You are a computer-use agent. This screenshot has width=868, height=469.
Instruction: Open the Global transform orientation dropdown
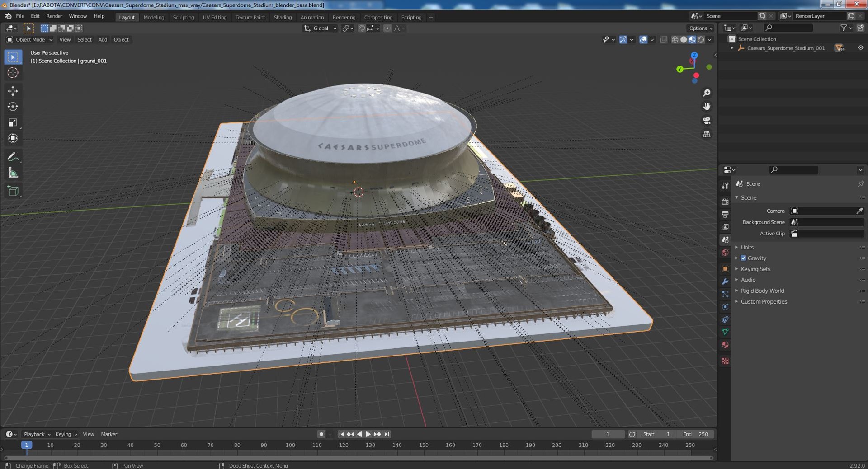tap(321, 28)
